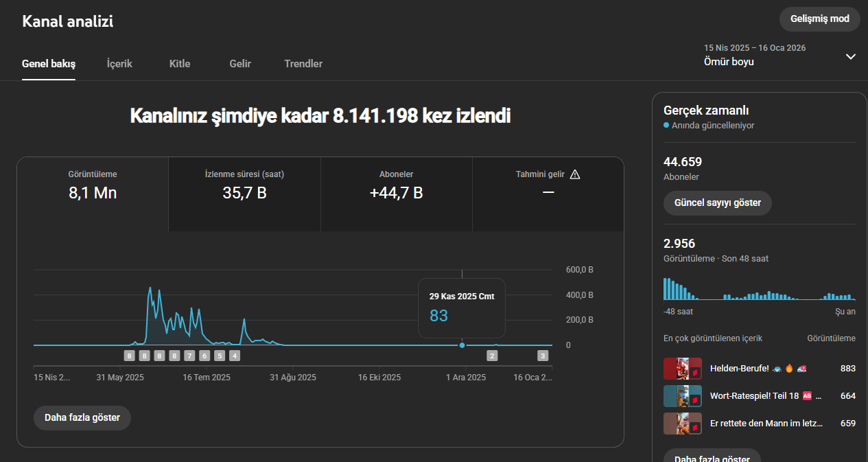Click the tooltip value 83
Screen dimensions: 868x462
point(438,316)
